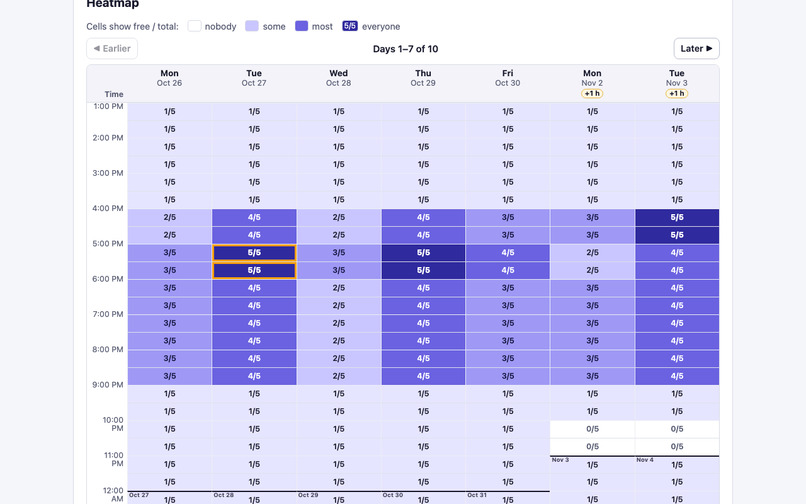Screen dimensions: 806x504
Task: Click the '4:00 PM' time label
Action: click(108, 208)
